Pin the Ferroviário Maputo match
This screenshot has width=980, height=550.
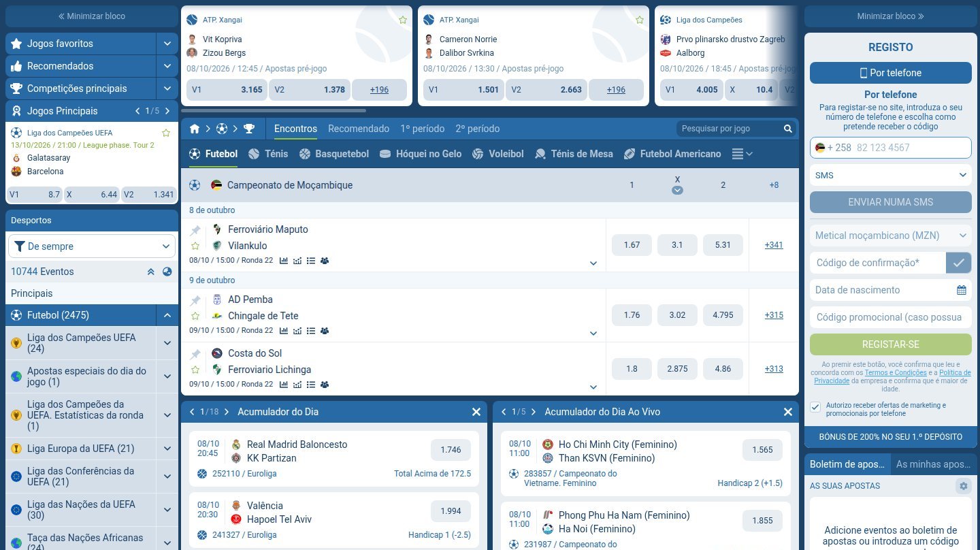pyautogui.click(x=195, y=229)
